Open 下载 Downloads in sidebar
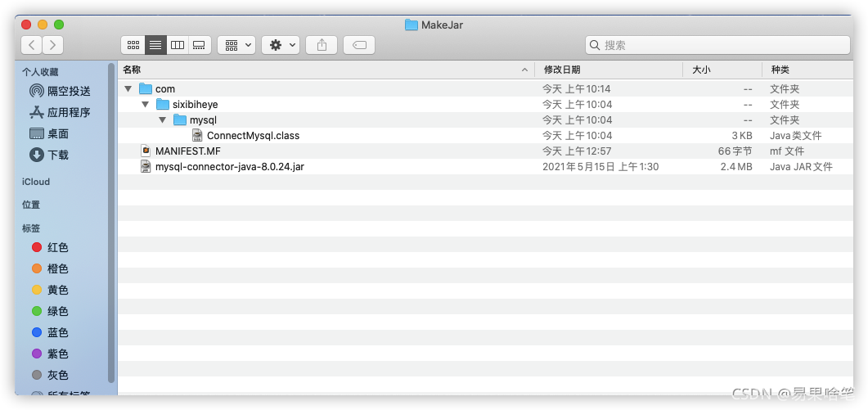 pyautogui.click(x=49, y=155)
